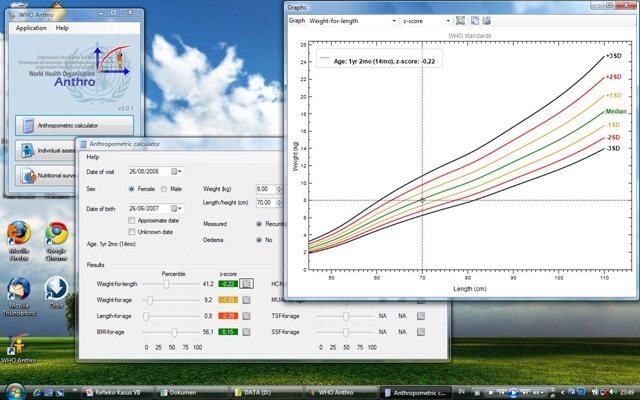Open the Date of visit calendar dropdown
Image resolution: width=640 pixels, height=400 pixels.
coord(176,171)
